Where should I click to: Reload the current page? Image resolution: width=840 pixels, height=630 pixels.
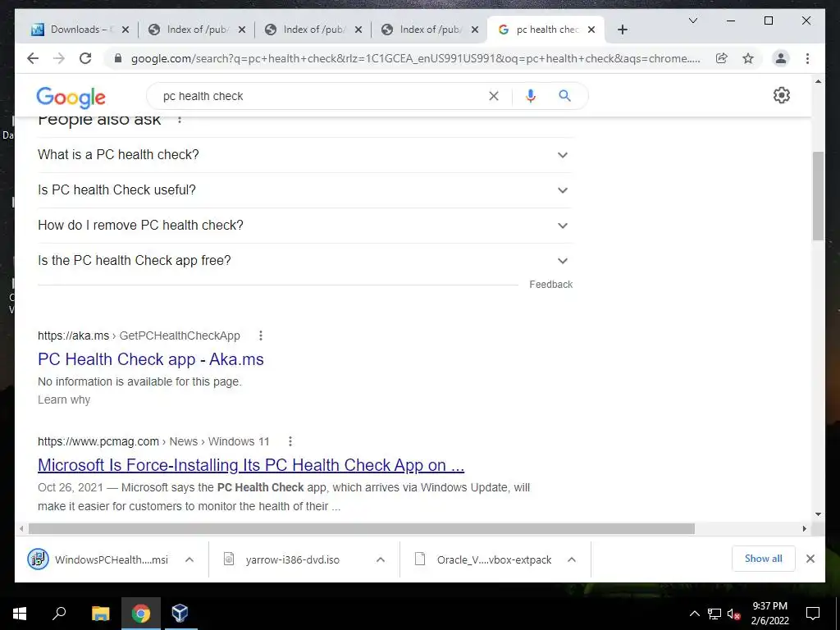pyautogui.click(x=85, y=58)
